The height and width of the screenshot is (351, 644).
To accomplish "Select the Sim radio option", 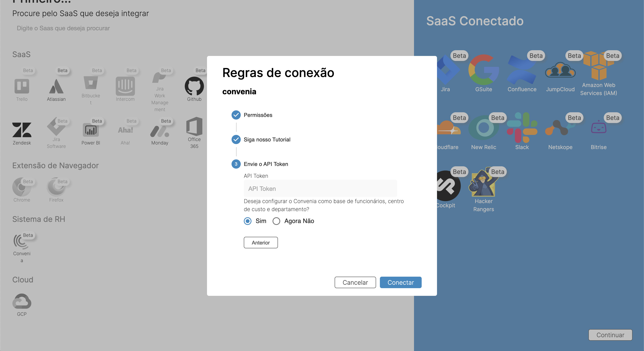I will [x=247, y=221].
